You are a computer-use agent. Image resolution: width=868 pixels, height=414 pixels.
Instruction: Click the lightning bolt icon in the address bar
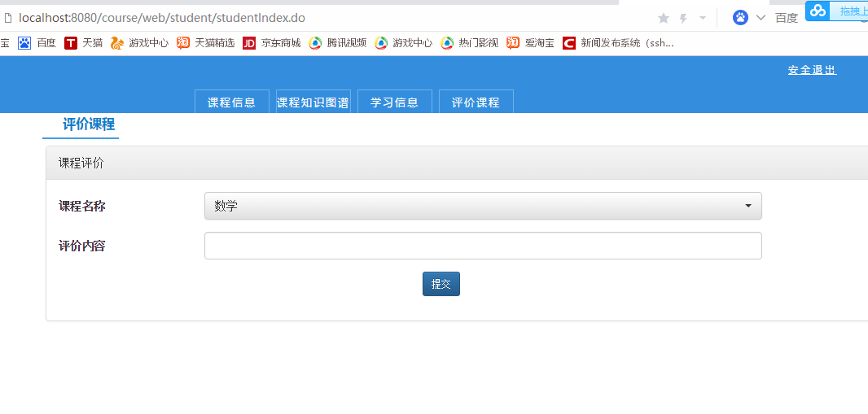684,19
